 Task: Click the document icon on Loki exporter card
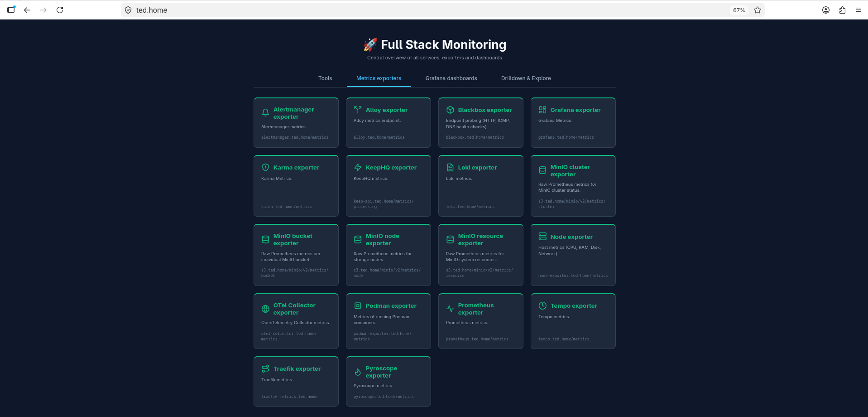click(450, 167)
